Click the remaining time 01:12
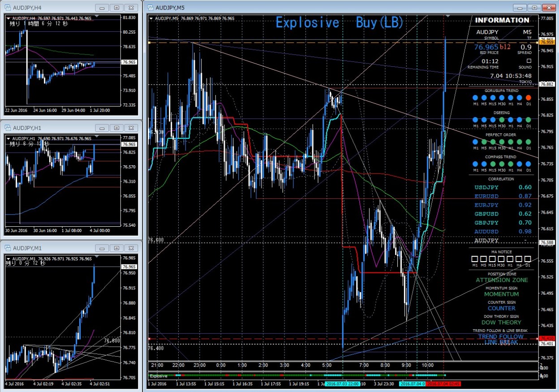559x392 pixels. click(x=490, y=61)
